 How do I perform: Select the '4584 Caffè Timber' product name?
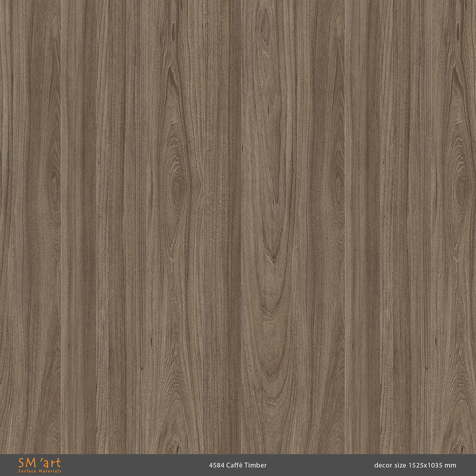pyautogui.click(x=238, y=465)
